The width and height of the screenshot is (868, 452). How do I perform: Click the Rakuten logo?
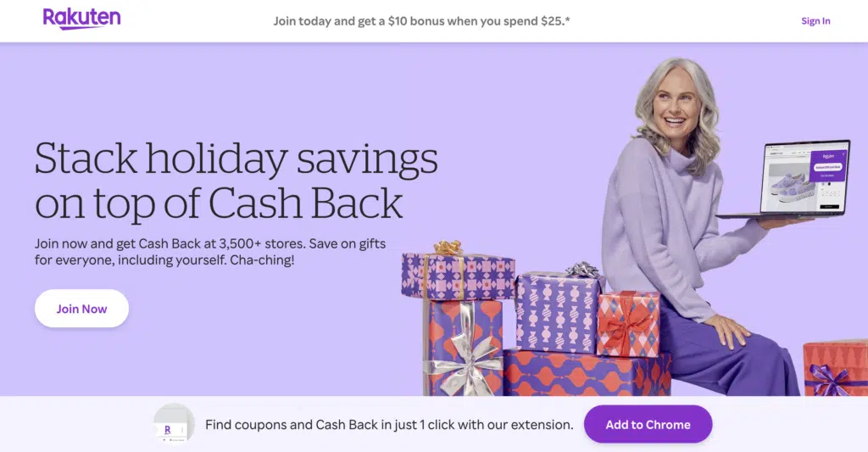(81, 19)
